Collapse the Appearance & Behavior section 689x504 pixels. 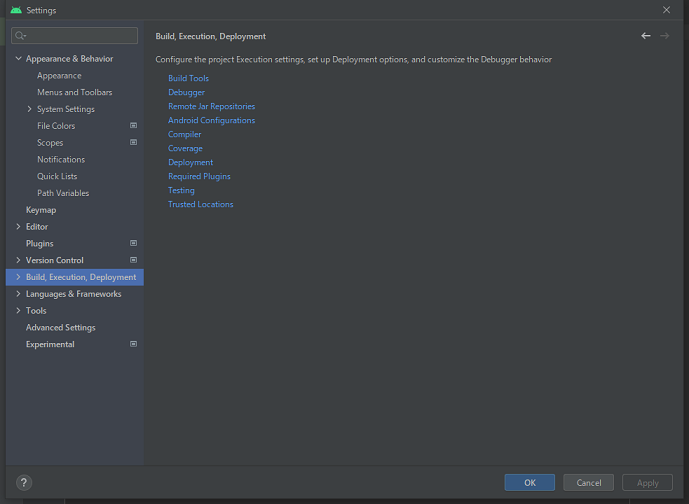click(18, 59)
